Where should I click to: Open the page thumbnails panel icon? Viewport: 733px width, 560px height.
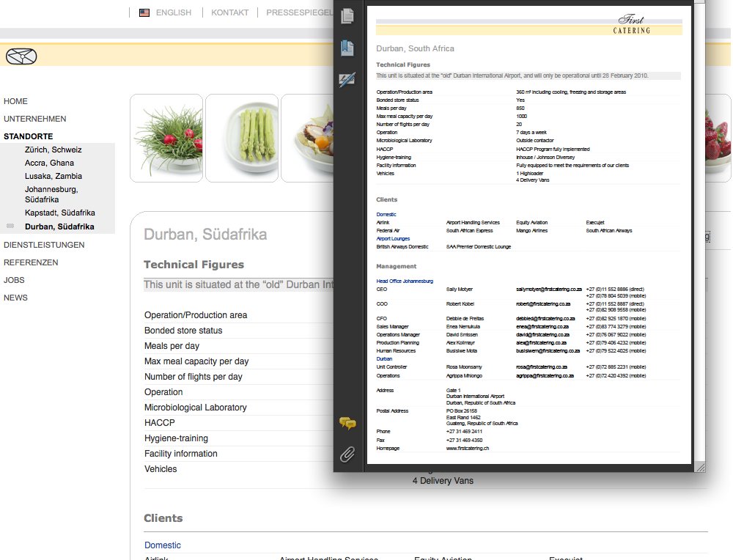347,16
